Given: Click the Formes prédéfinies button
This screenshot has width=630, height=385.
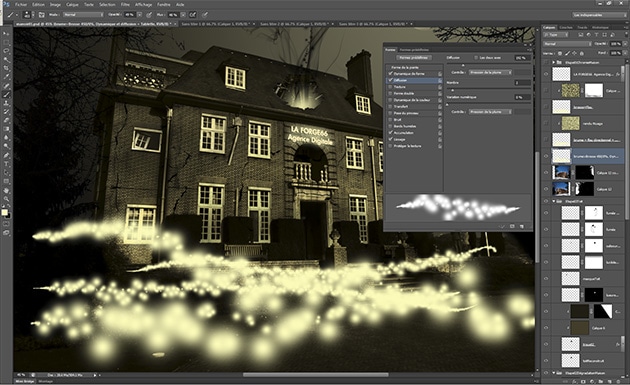Looking at the screenshot, I should pos(414,58).
